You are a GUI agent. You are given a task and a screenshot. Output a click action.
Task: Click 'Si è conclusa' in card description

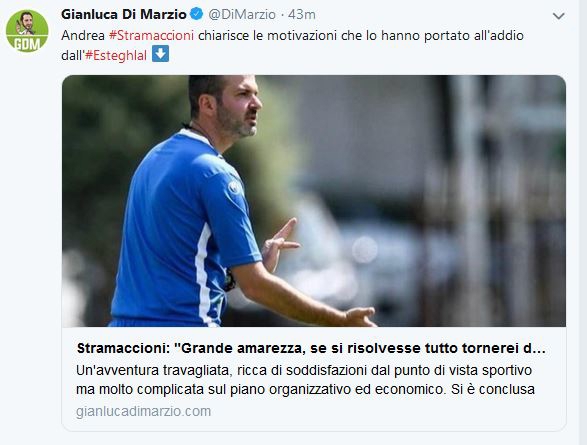493,390
